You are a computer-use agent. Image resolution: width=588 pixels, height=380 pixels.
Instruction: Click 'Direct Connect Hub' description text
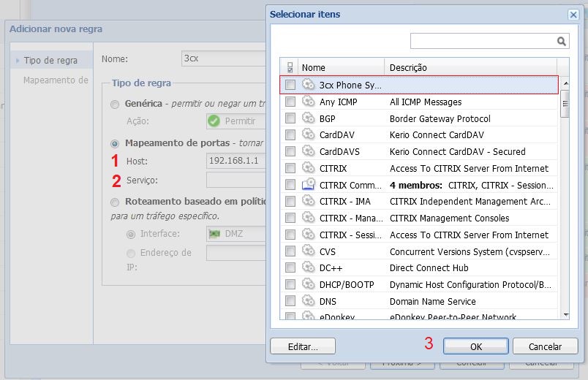(x=429, y=268)
